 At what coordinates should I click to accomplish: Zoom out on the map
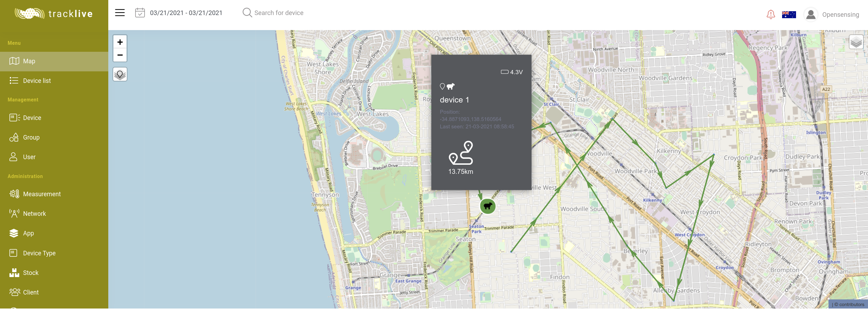coord(120,55)
